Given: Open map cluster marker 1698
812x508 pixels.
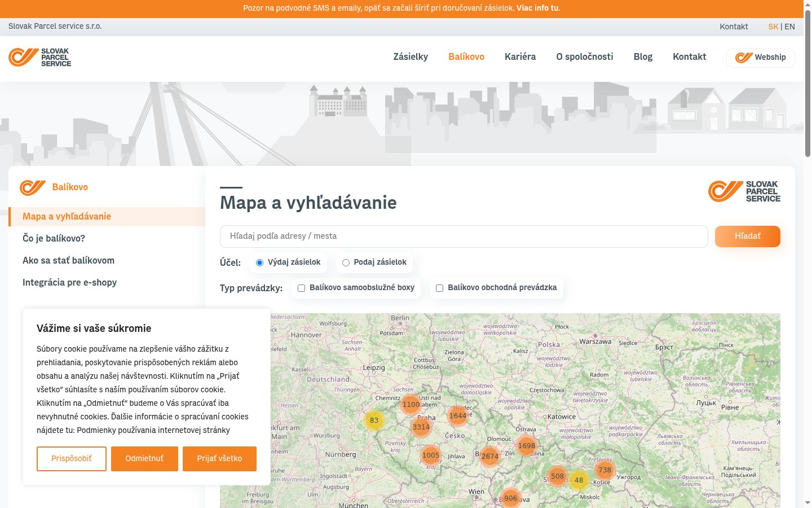Looking at the screenshot, I should pos(526,446).
